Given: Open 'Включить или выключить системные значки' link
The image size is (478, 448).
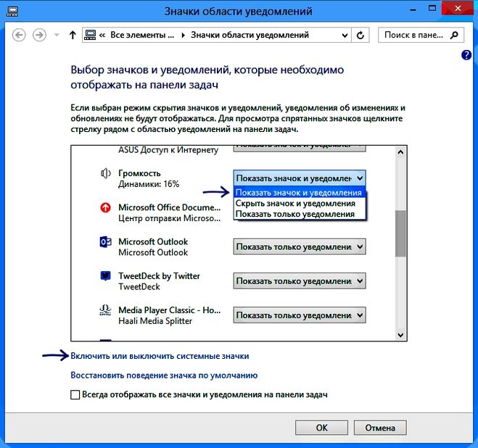Looking at the screenshot, I should [160, 356].
